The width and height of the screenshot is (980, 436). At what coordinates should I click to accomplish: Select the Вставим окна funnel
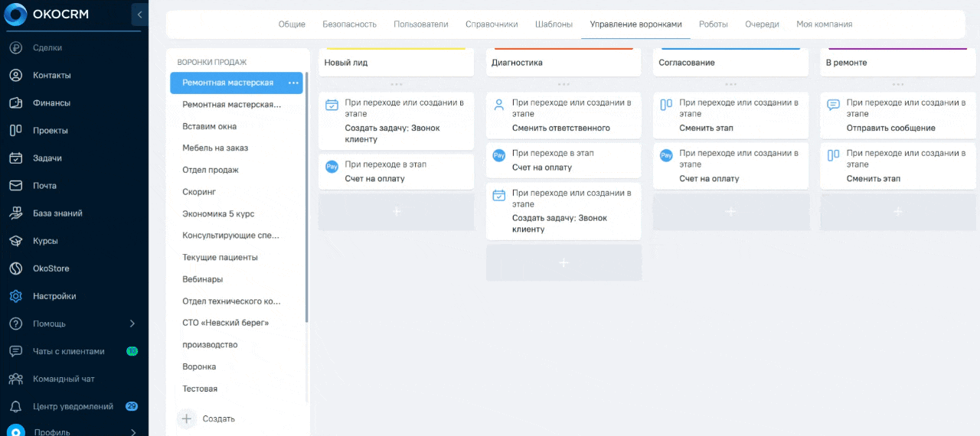(x=209, y=126)
